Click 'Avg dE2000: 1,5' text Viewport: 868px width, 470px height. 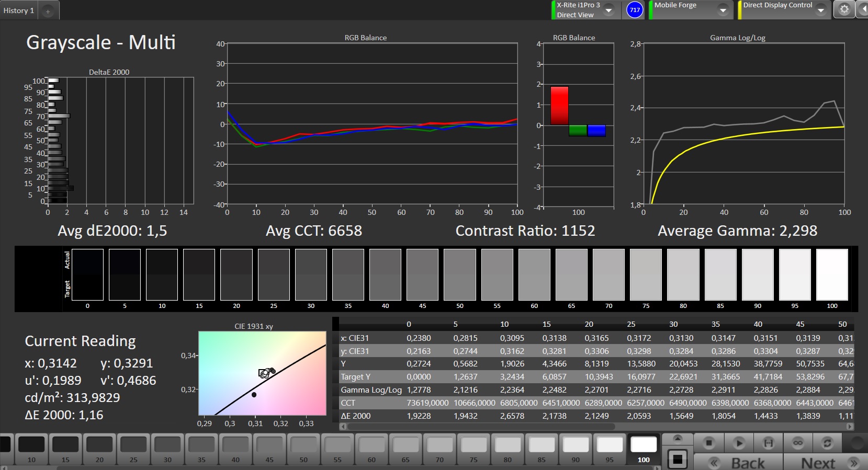click(112, 231)
